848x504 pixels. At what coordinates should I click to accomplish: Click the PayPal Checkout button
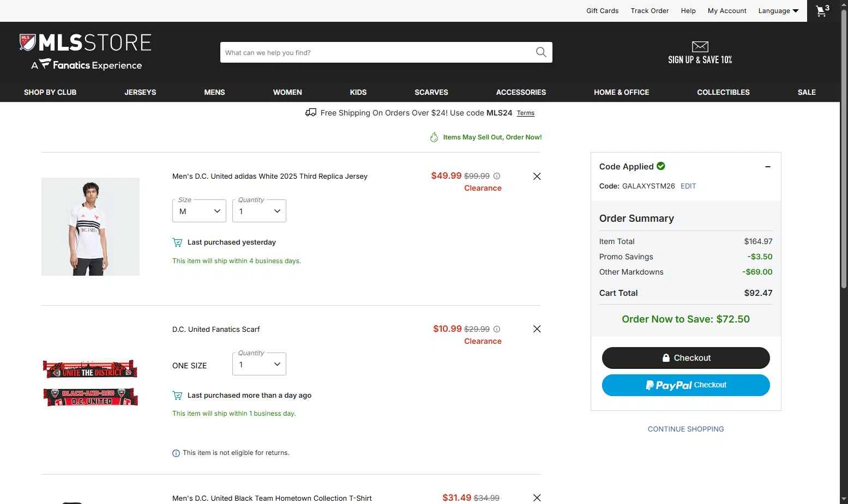coord(685,385)
